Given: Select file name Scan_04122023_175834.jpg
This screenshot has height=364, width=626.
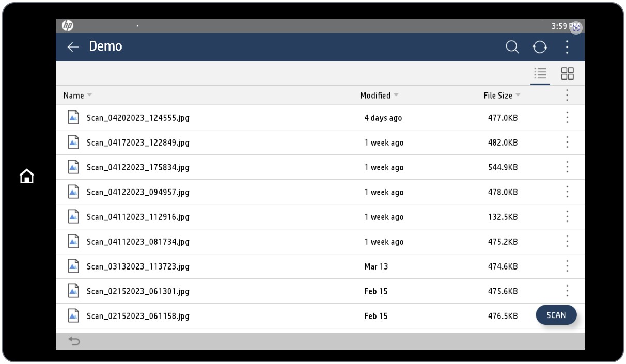Looking at the screenshot, I should pos(138,168).
